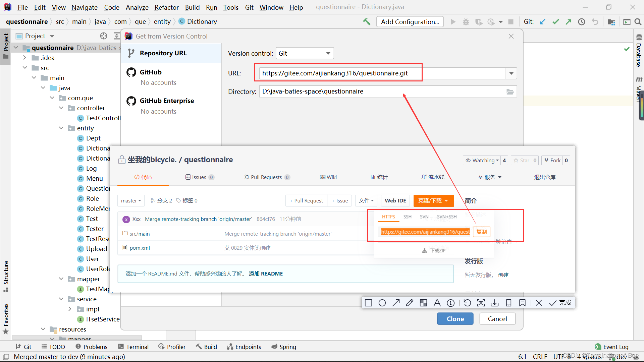644x362 pixels.
Task: Open the Maven tool window
Action: (x=639, y=90)
